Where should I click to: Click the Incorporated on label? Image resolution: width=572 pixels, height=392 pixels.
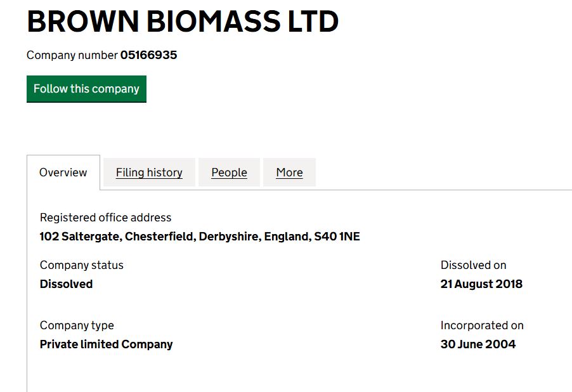coord(482,325)
